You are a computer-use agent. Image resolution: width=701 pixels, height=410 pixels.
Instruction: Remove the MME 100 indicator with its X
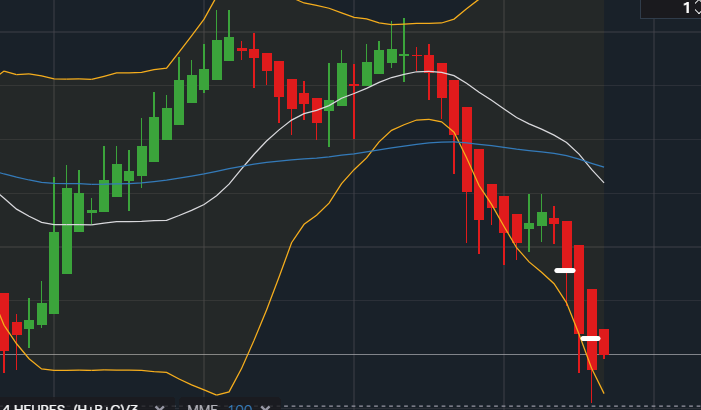coord(266,407)
